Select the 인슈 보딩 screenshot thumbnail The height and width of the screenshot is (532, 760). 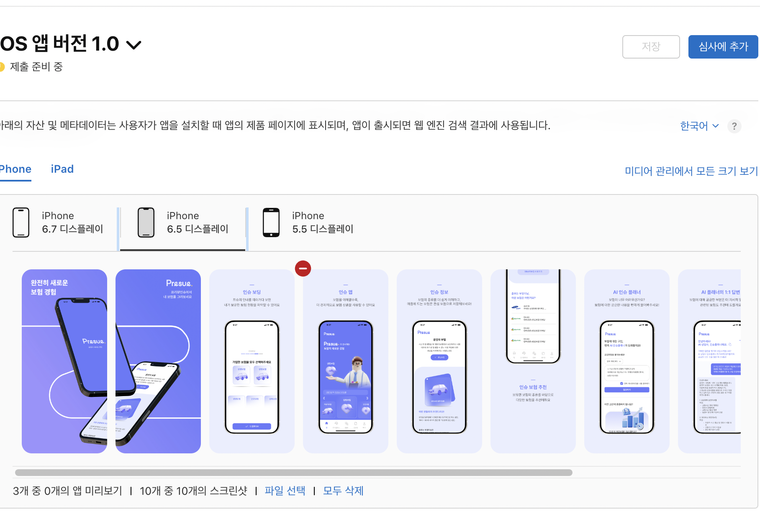pos(252,361)
